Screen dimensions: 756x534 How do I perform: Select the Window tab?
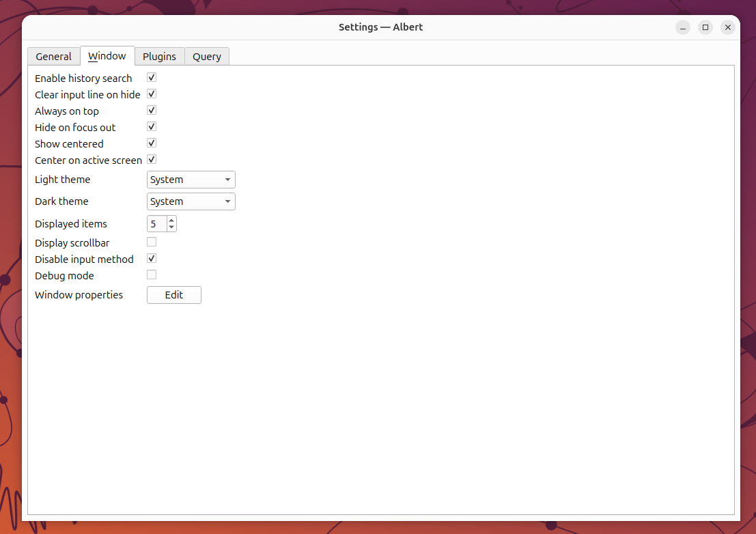(x=107, y=56)
